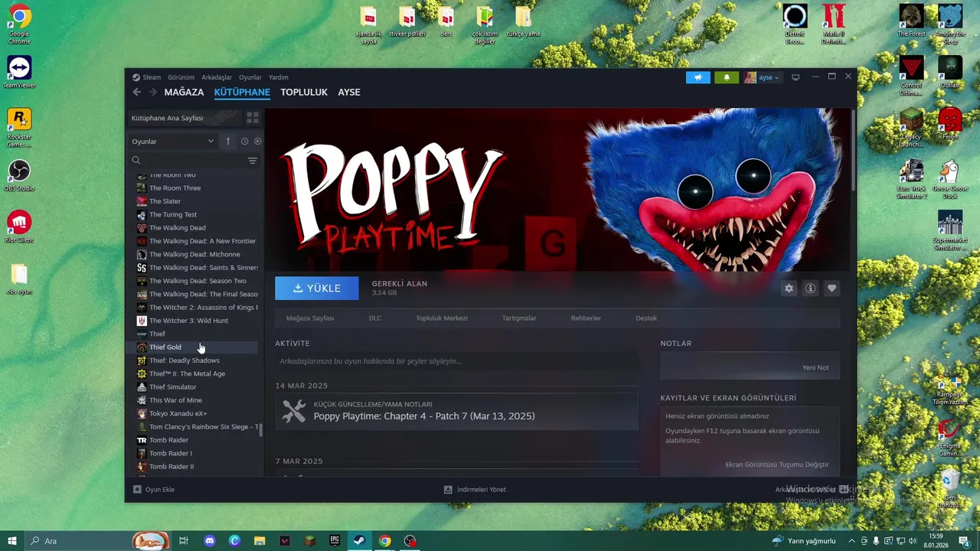Open Discord from the taskbar
The height and width of the screenshot is (551, 980).
210,541
